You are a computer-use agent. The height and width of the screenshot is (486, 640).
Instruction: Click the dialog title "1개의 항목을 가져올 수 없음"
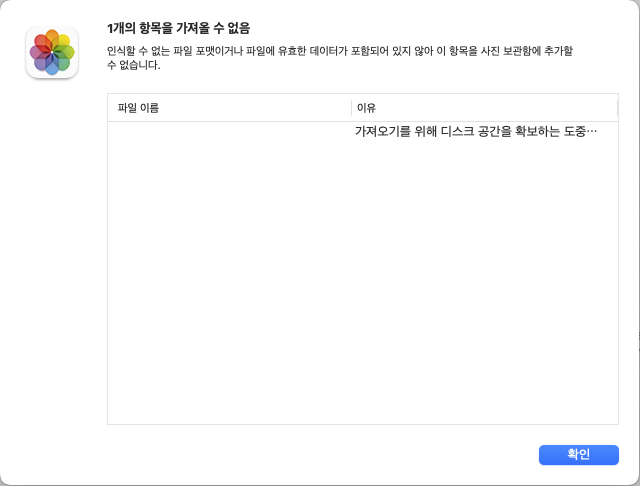pyautogui.click(x=178, y=27)
